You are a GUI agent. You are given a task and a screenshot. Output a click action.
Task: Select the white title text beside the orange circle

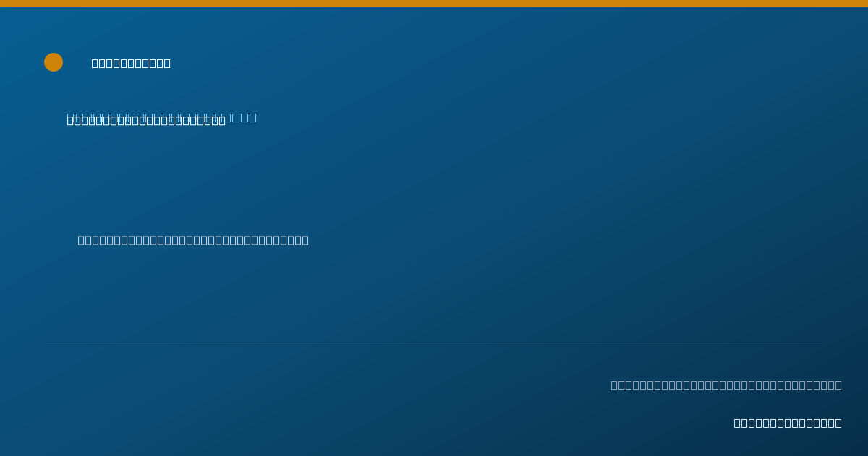131,64
